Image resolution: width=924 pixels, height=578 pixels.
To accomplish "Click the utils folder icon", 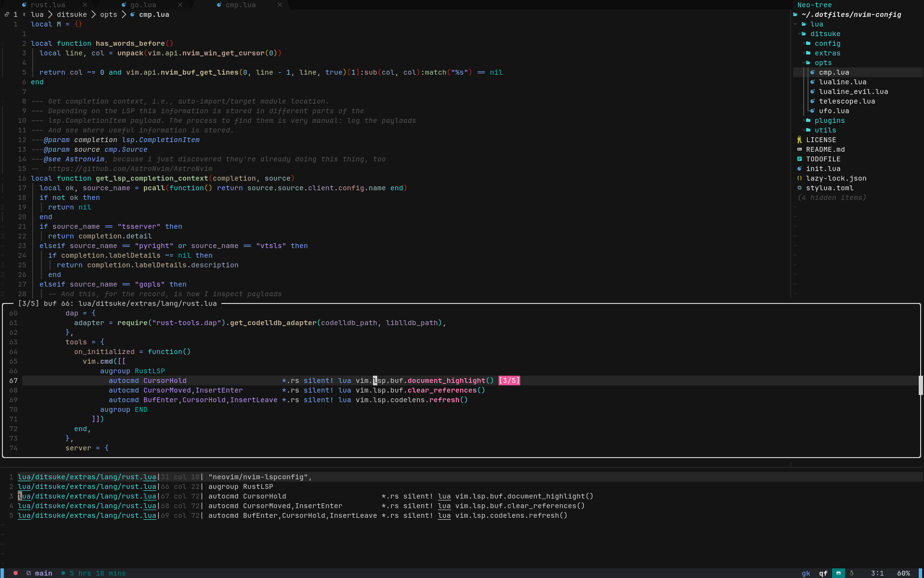I will (x=808, y=130).
